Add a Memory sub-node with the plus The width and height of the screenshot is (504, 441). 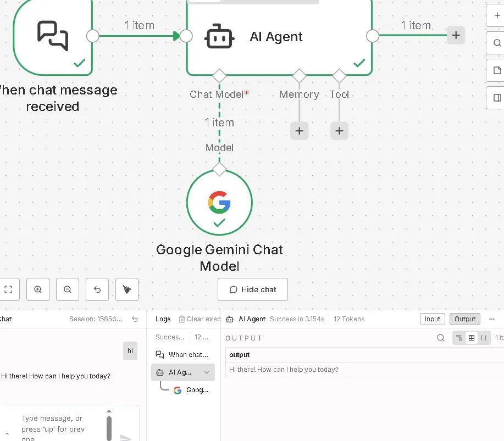pos(299,131)
